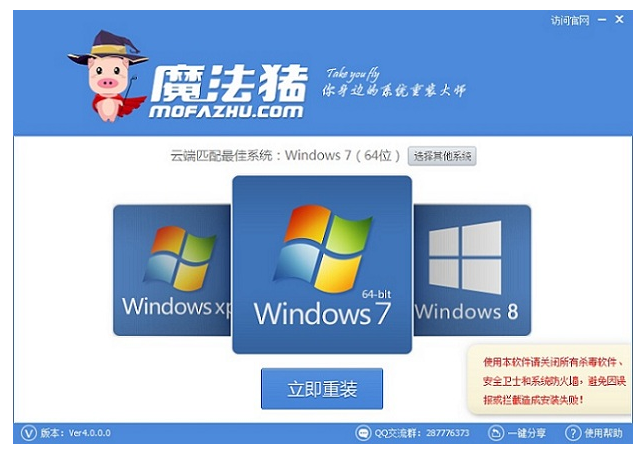Click the 一键分享 share text
This screenshot has width=643, height=451.
527,433
